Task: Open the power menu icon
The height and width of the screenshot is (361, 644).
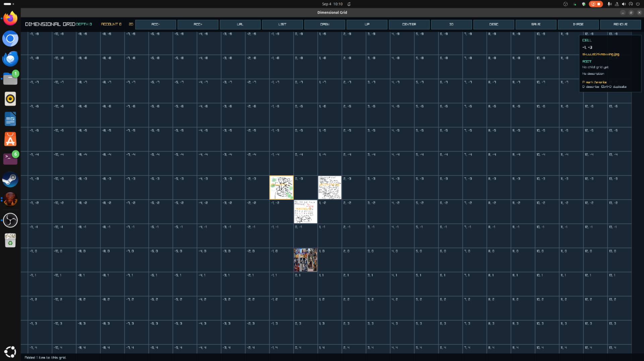Action: pos(638,4)
